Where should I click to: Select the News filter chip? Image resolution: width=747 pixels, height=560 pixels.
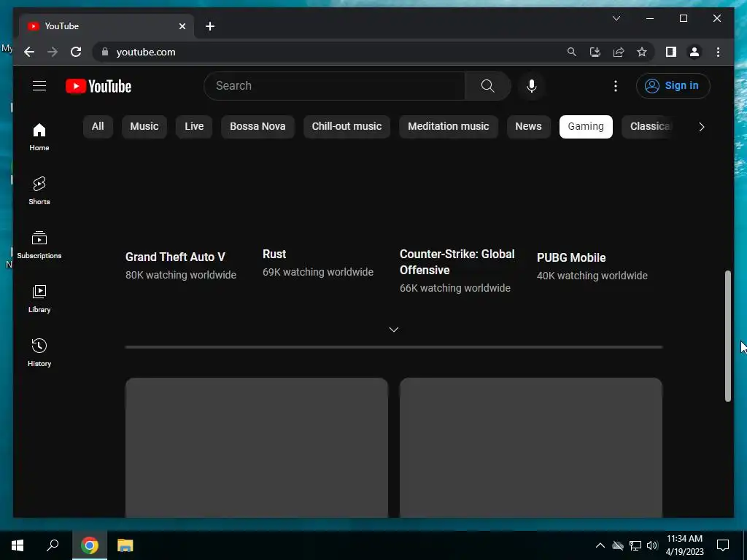tap(528, 127)
